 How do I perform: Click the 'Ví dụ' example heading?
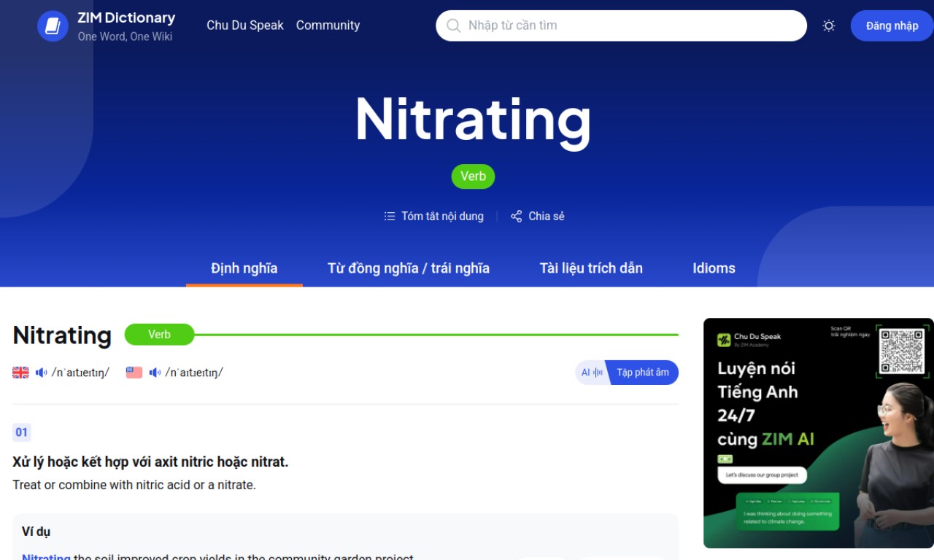[x=36, y=532]
